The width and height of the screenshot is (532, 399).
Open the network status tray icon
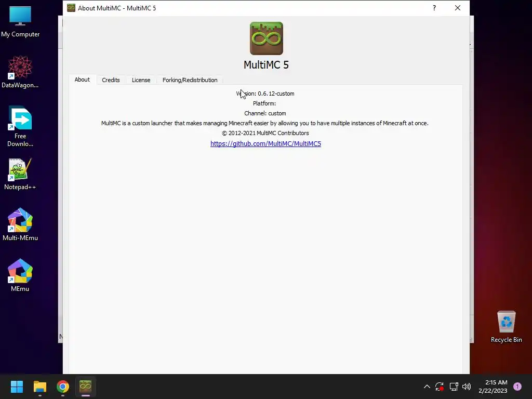point(454,387)
